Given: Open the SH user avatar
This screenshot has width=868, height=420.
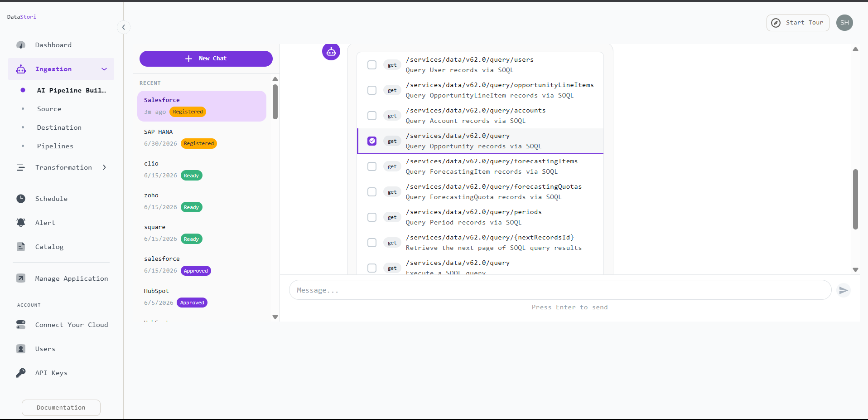Looking at the screenshot, I should pos(844,23).
